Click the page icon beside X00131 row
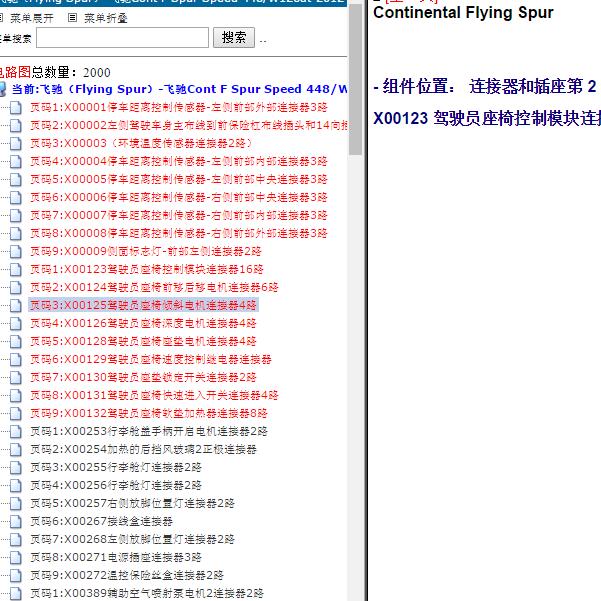Screen dimensions: 601x601 point(16,396)
